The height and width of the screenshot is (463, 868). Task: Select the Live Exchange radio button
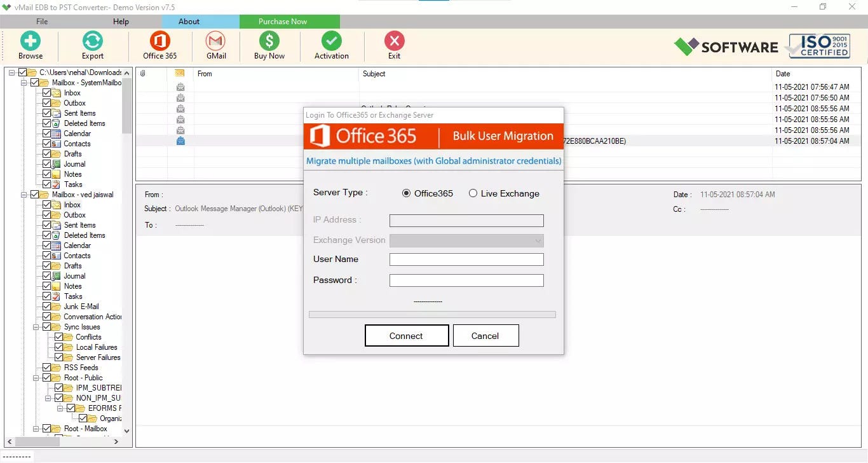pyautogui.click(x=473, y=193)
